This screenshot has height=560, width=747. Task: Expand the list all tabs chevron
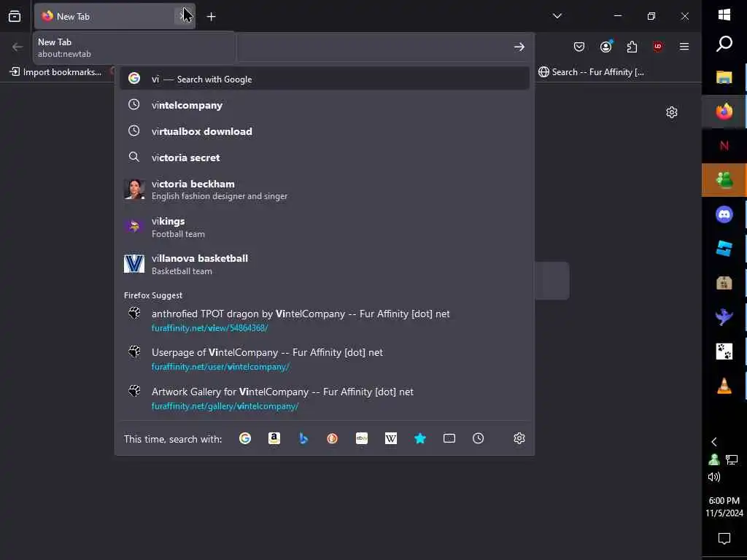(x=557, y=16)
